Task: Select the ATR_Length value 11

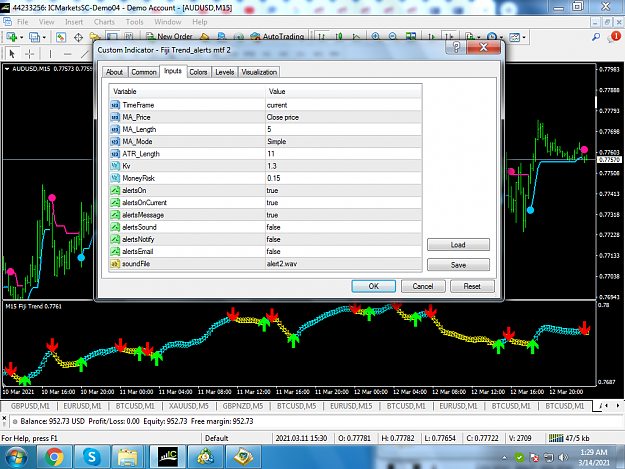Action: 344,154
